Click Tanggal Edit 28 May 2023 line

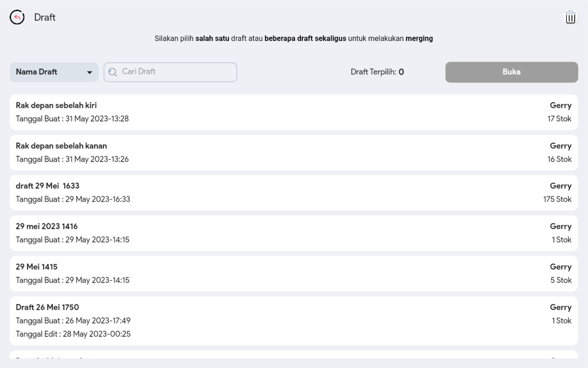(73, 334)
